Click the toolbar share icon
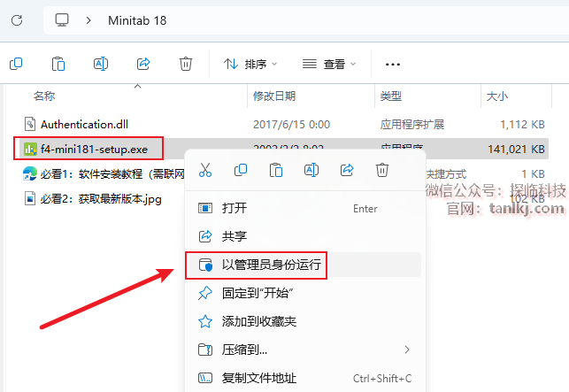Viewport: 569px width, 392px height. pos(143,64)
